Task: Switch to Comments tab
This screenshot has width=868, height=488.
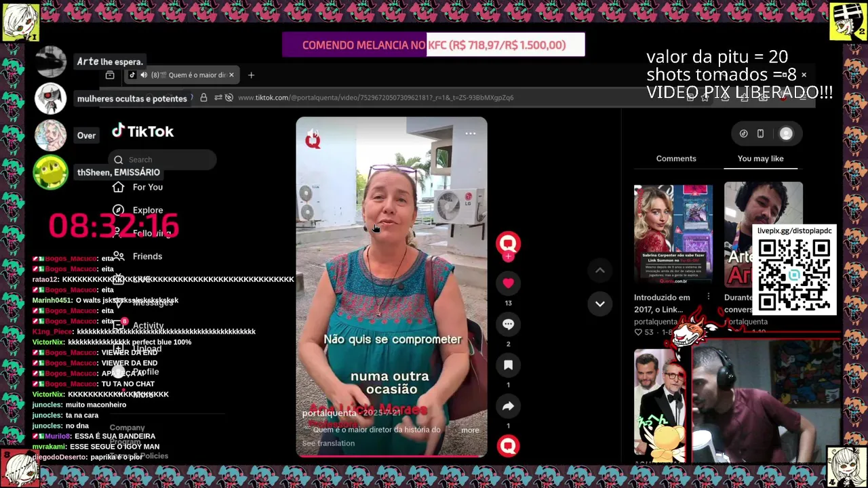Action: click(676, 159)
